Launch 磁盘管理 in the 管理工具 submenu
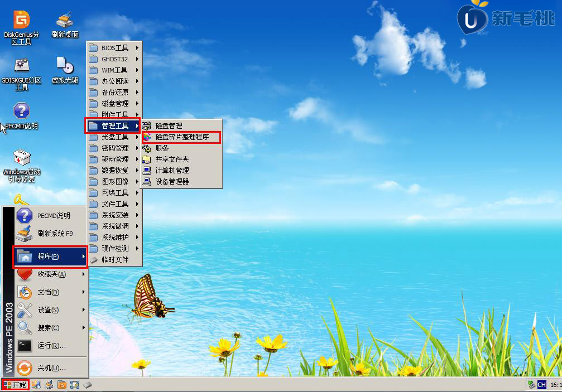This screenshot has width=562, height=392. tap(182, 125)
